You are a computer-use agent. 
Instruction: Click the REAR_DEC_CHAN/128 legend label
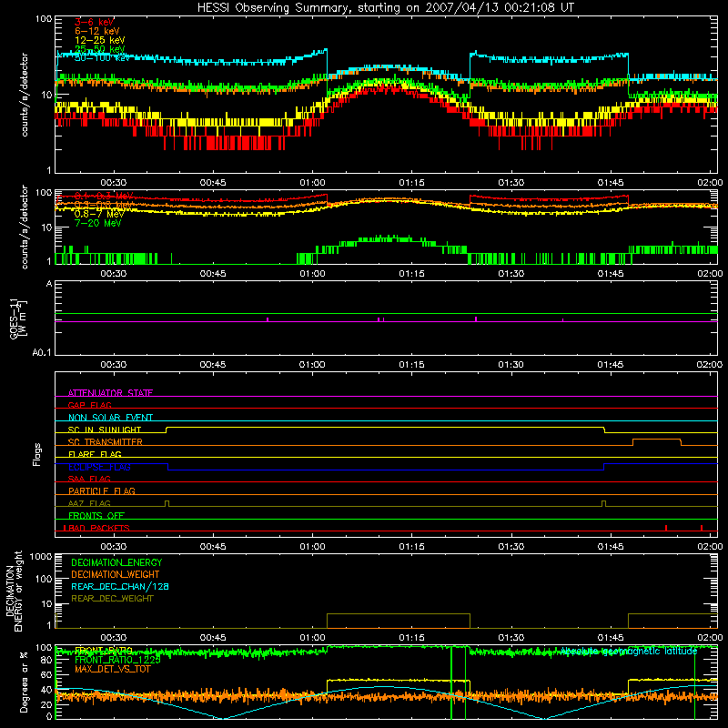[120, 586]
